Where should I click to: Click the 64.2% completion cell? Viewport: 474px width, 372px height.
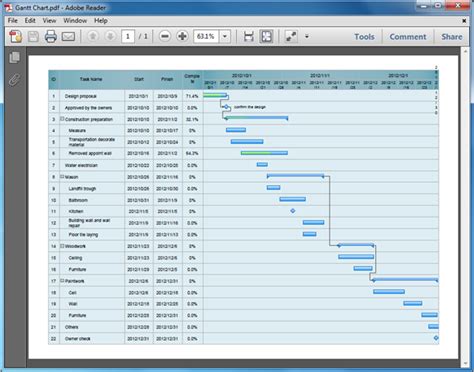click(x=192, y=153)
